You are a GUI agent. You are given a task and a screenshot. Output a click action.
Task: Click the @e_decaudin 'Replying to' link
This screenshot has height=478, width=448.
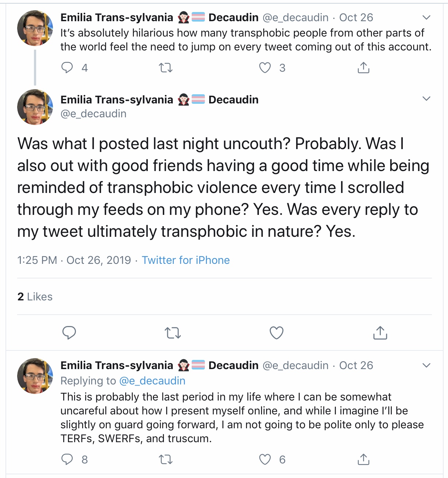pyautogui.click(x=152, y=381)
